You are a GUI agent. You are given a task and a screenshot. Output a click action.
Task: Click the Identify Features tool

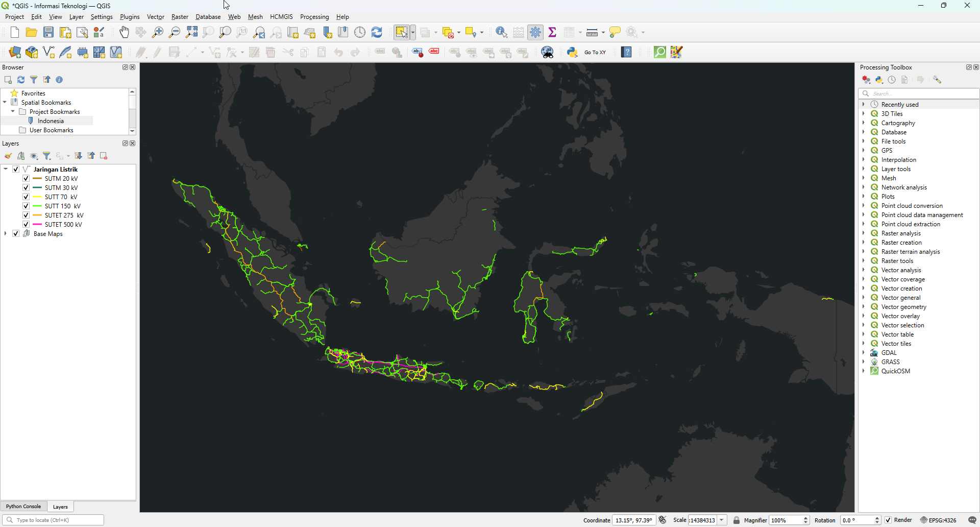click(501, 33)
